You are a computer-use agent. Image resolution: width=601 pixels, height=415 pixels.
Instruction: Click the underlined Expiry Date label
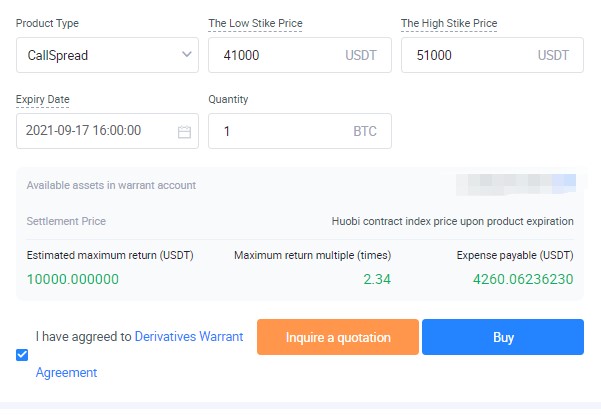43,99
